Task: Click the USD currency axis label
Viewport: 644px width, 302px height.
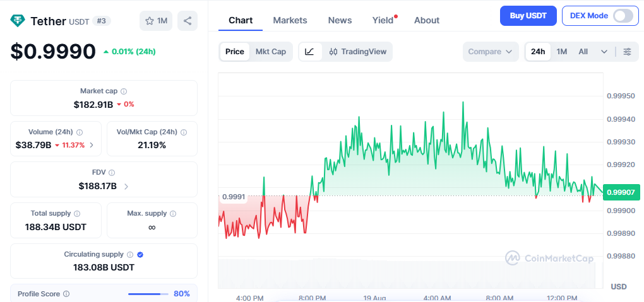Action: point(619,286)
